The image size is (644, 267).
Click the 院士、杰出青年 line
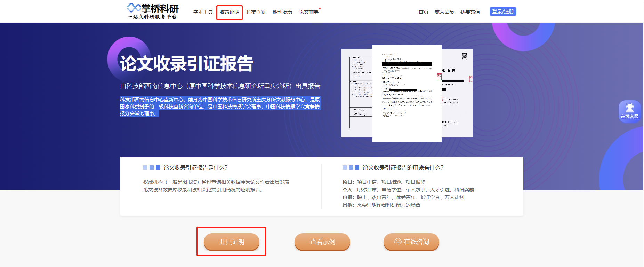point(403,197)
